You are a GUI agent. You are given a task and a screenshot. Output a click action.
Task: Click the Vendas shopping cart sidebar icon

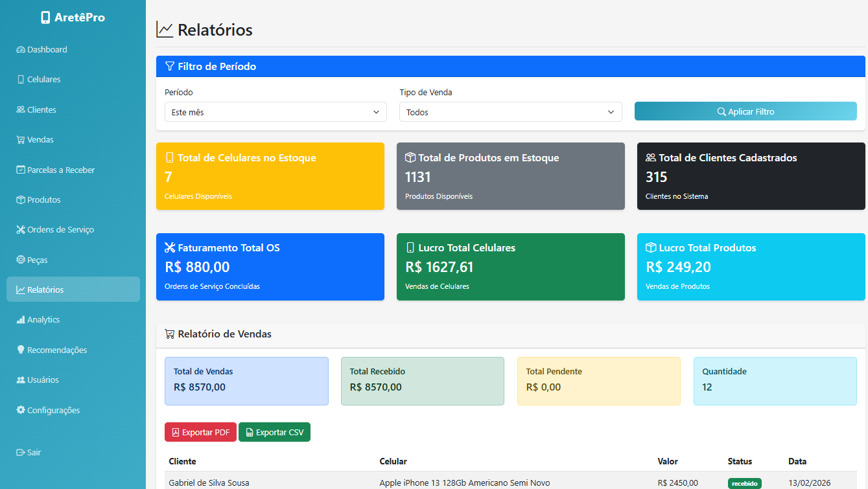[x=21, y=140]
